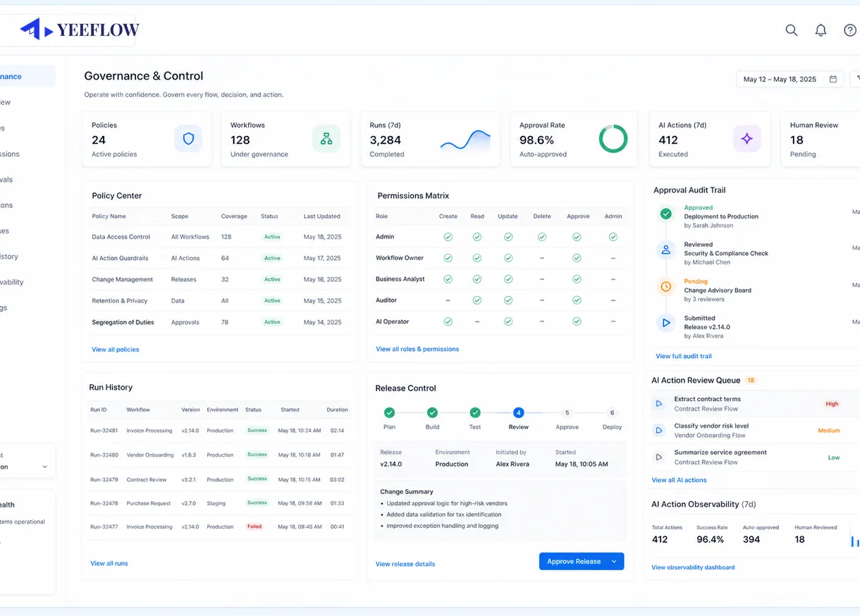
Task: Click play icon for Summarize service agreement
Action: tap(659, 457)
